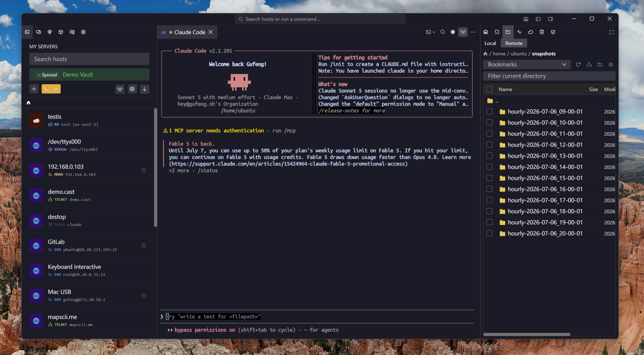Focus the Filter current directory field
644x355 pixels.
[549, 76]
